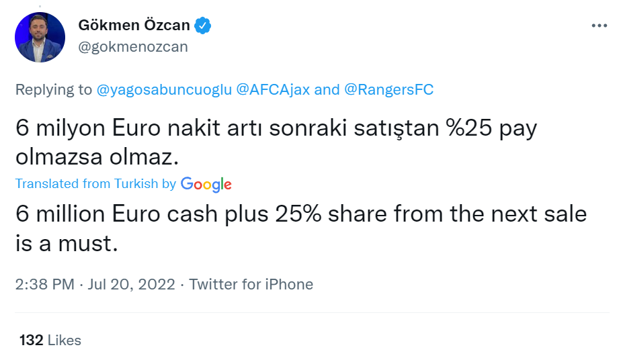621x364 pixels.
Task: Open the Gökmen Özcan display name
Action: [x=134, y=26]
